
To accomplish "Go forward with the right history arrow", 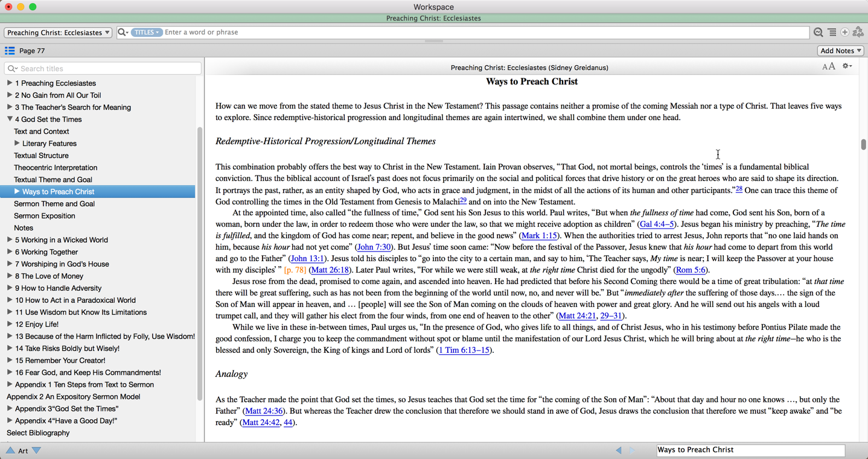I will [x=632, y=451].
